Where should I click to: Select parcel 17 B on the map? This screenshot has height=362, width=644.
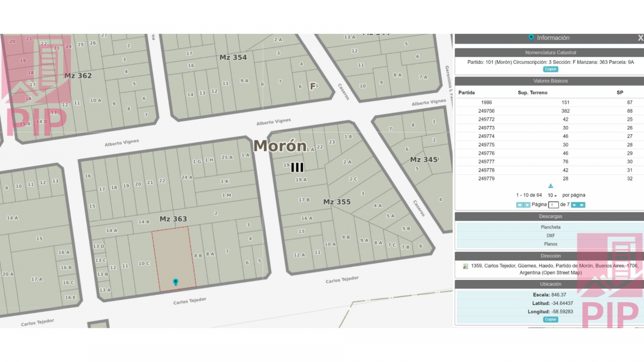coord(304,200)
